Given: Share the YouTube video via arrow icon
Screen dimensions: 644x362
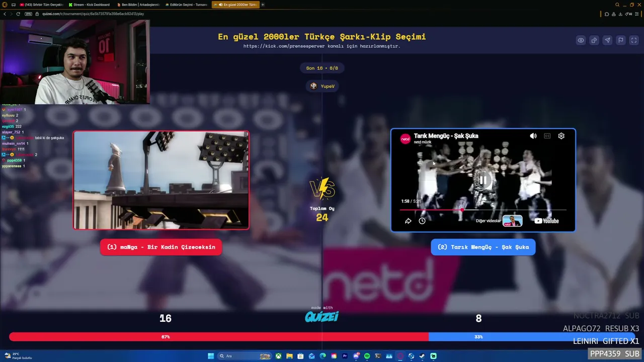Looking at the screenshot, I should point(408,221).
